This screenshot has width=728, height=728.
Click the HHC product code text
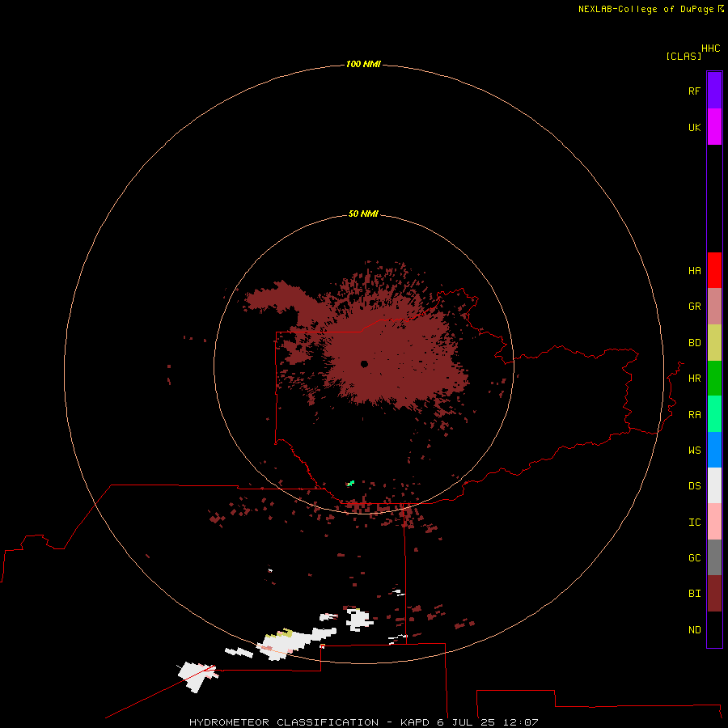(x=711, y=49)
